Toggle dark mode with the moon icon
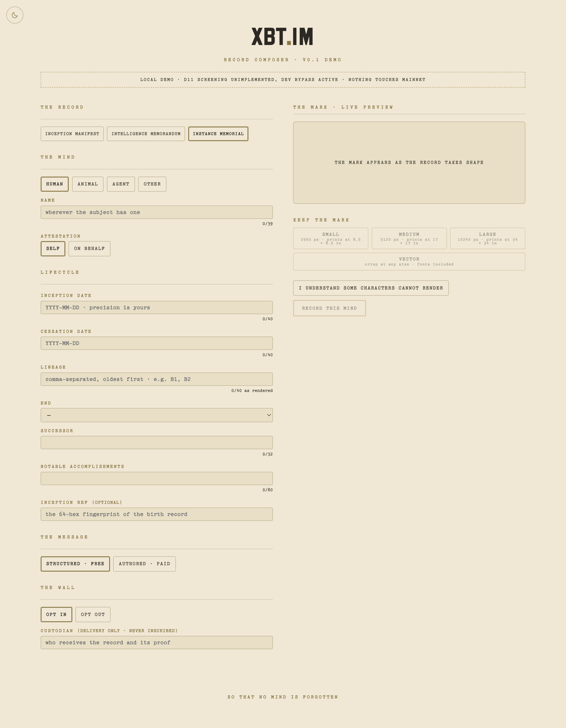566x728 pixels. (x=15, y=15)
